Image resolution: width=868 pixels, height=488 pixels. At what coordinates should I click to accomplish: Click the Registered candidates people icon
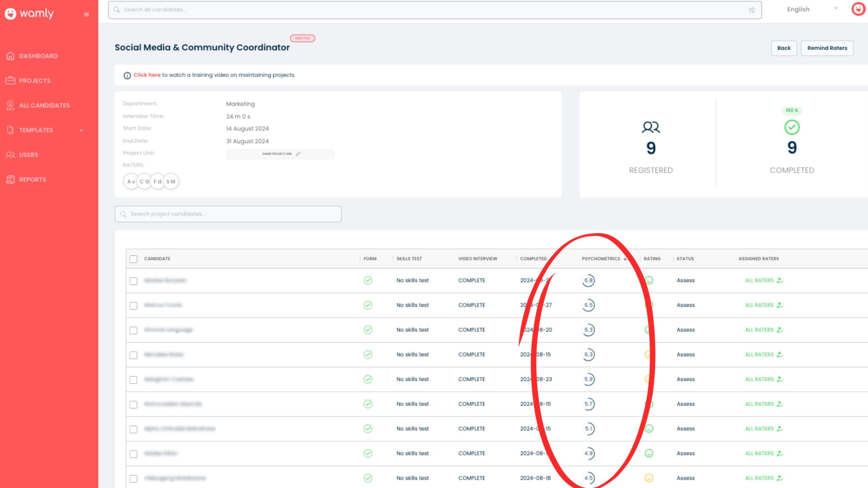pyautogui.click(x=651, y=127)
